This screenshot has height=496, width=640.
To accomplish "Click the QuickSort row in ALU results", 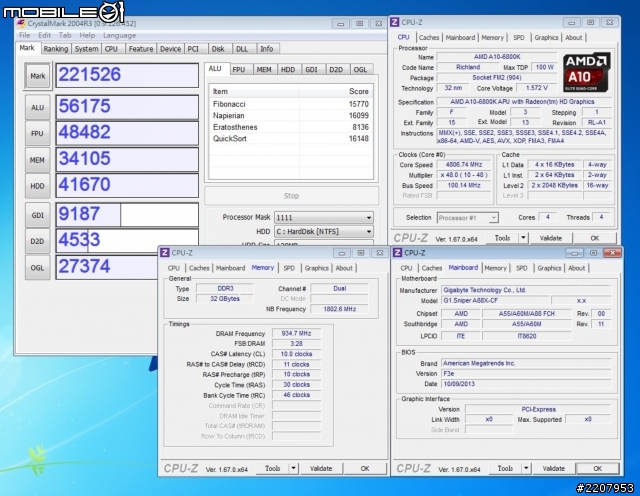I will 291,138.
